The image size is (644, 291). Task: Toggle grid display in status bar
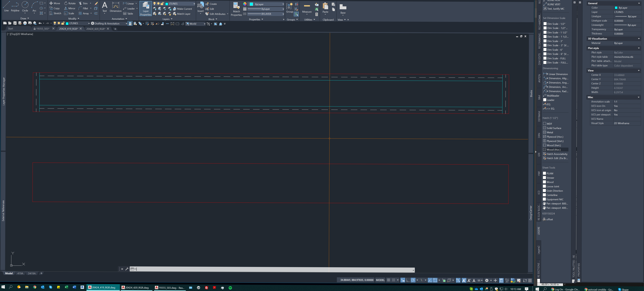[388, 280]
